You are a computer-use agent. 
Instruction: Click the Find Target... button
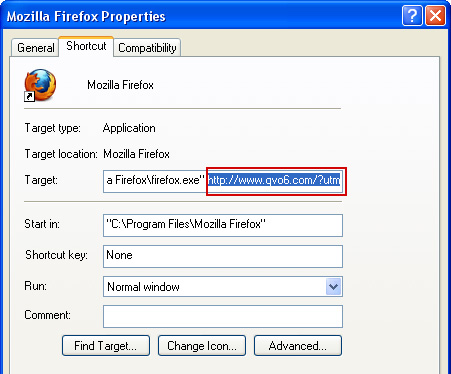point(106,346)
